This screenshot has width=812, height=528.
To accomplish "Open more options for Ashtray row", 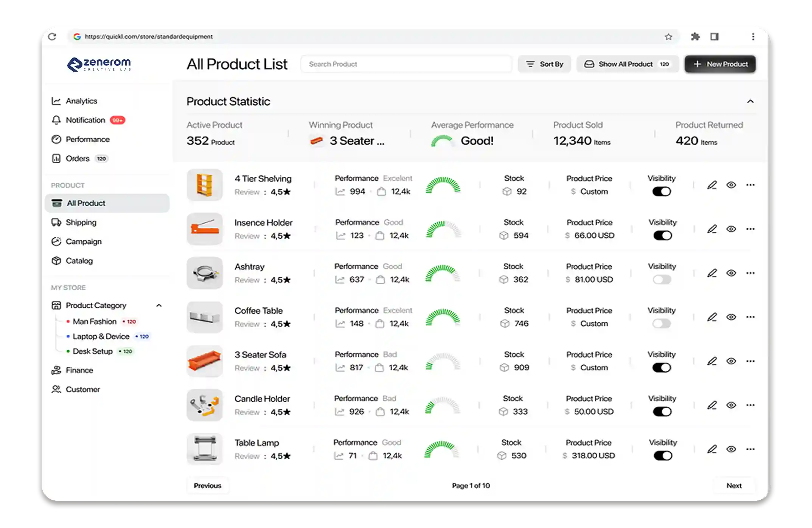I will point(750,273).
